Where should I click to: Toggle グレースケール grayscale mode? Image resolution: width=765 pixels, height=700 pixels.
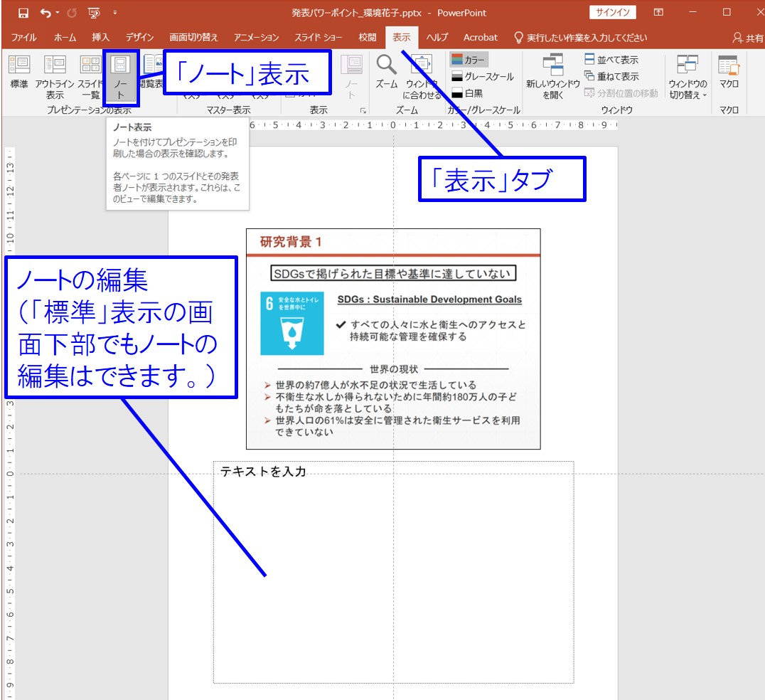click(x=481, y=77)
